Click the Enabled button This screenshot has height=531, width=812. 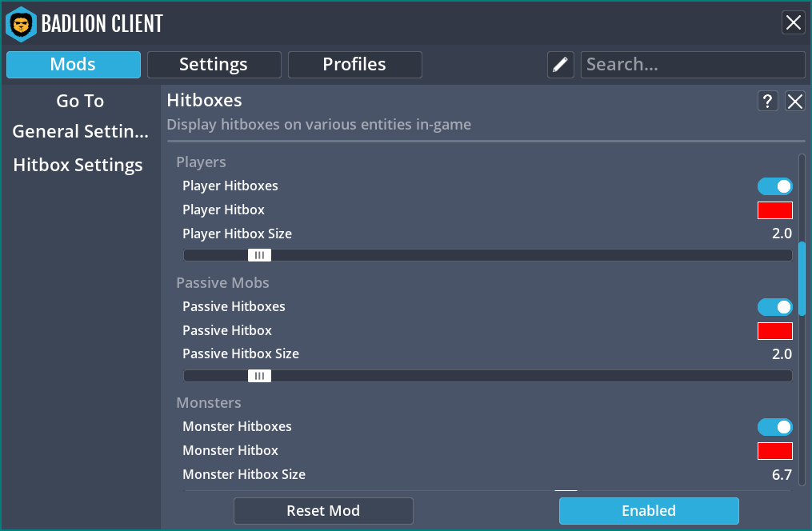(x=649, y=511)
